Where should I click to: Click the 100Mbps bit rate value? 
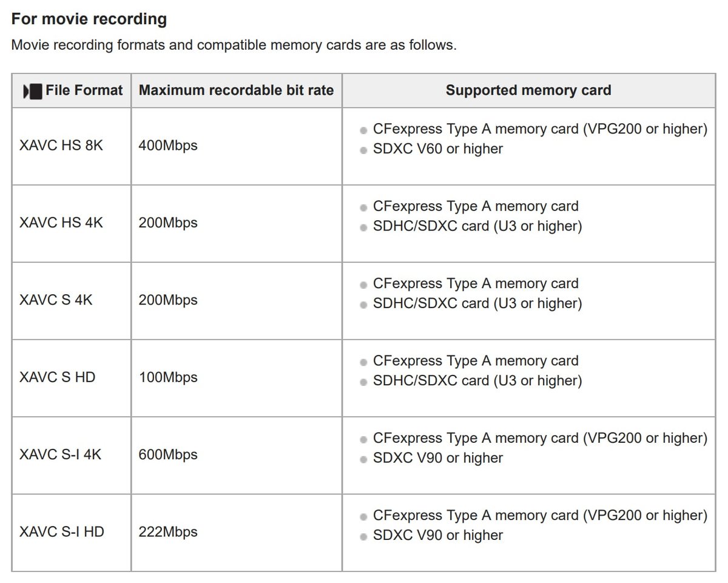tap(168, 377)
